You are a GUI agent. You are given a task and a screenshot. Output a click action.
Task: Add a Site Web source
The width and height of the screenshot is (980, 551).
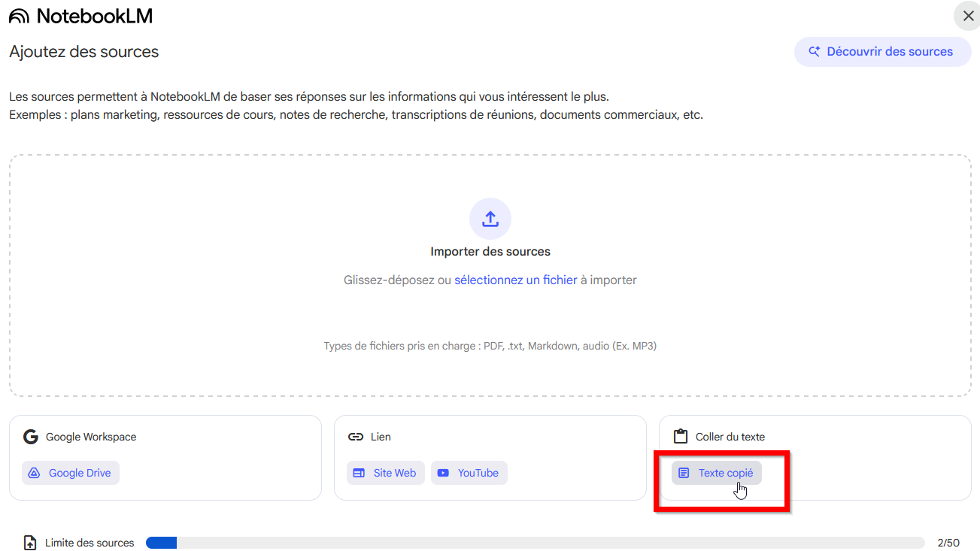click(x=386, y=473)
